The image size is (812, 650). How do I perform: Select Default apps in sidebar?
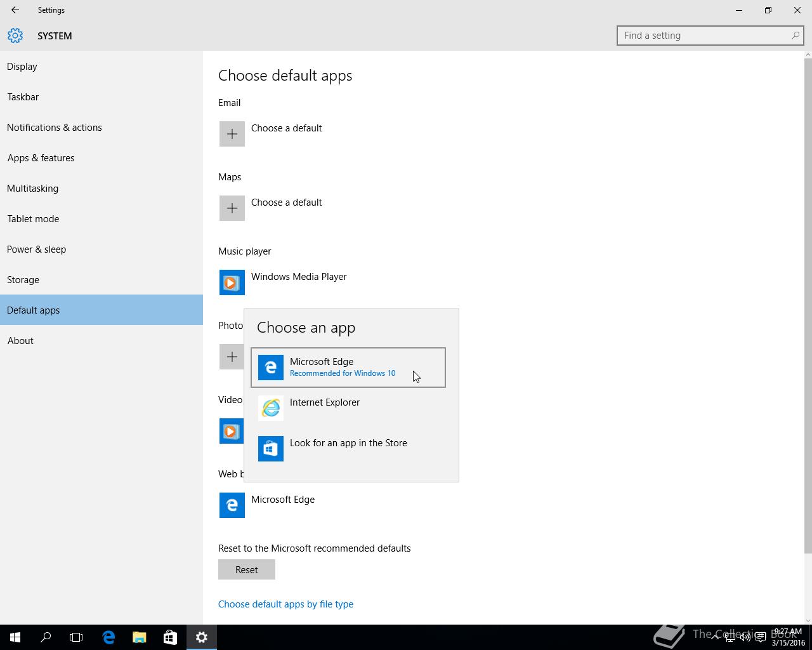click(x=101, y=310)
